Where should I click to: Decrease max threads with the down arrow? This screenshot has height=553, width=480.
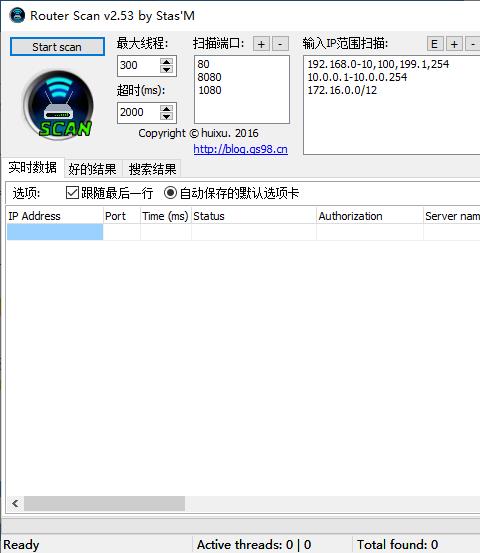pos(166,69)
